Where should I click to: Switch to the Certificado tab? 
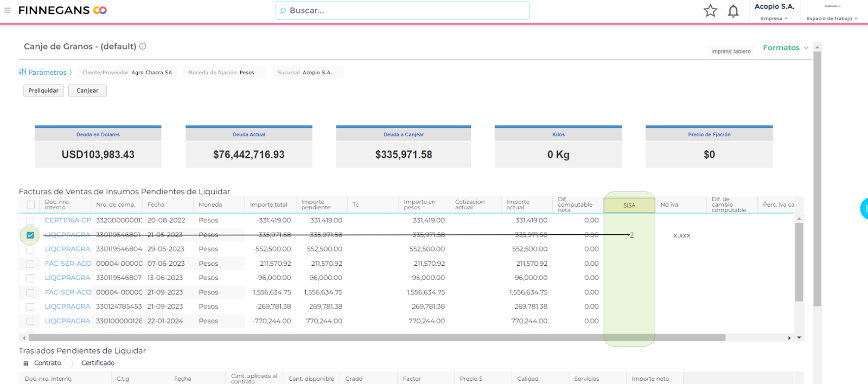pyautogui.click(x=98, y=363)
